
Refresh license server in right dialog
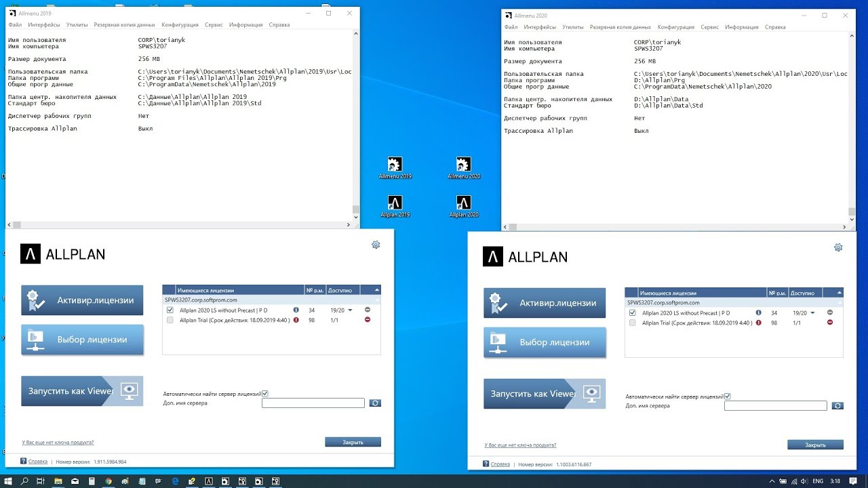[837, 406]
